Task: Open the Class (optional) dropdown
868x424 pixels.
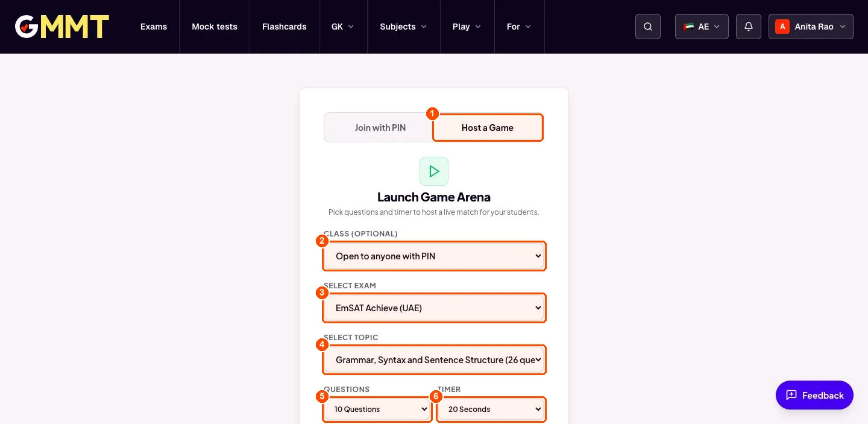Action: click(434, 256)
